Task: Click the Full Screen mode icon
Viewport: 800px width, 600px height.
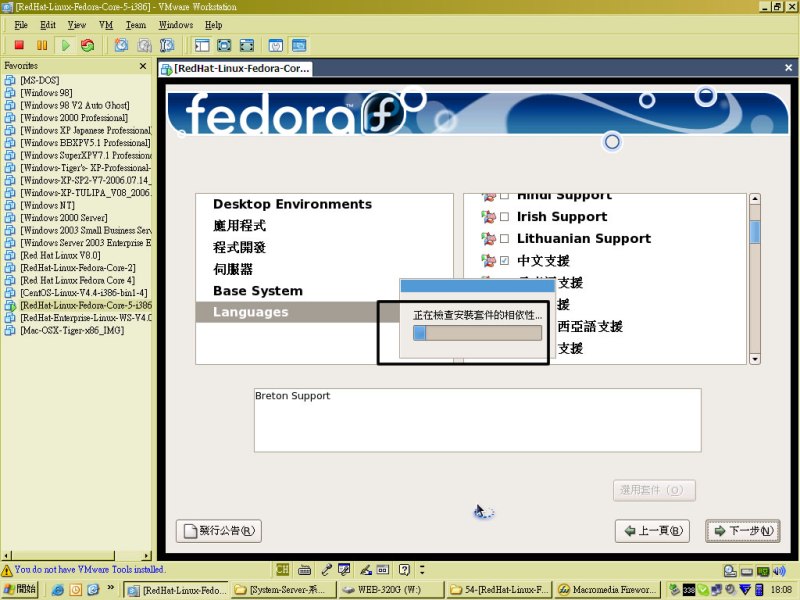Action: (x=247, y=45)
